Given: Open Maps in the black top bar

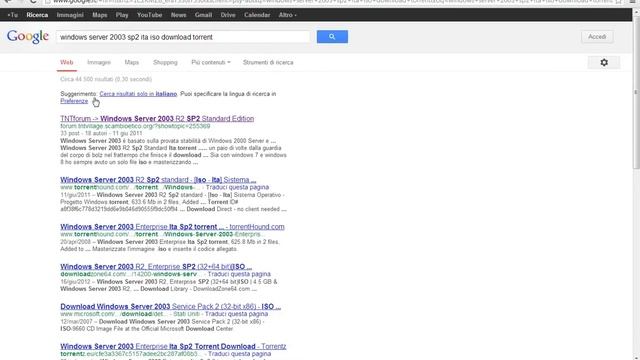Looking at the screenshot, I should 100,15.
